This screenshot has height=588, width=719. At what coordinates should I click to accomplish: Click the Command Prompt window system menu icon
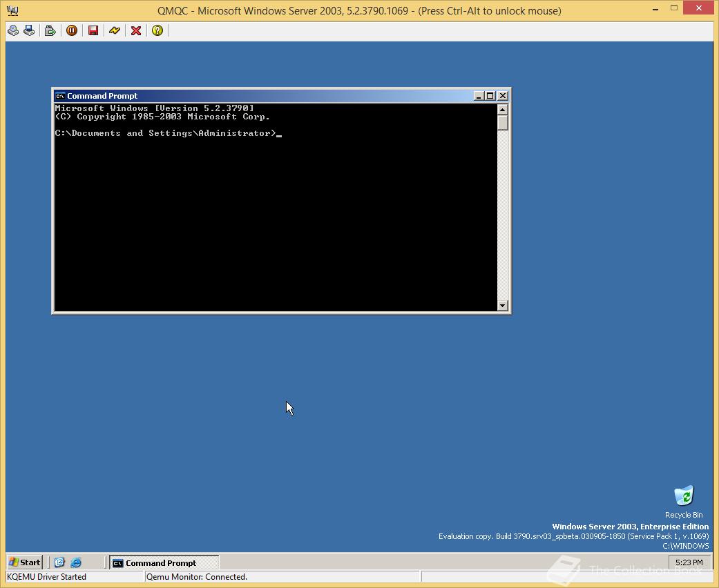pos(60,96)
